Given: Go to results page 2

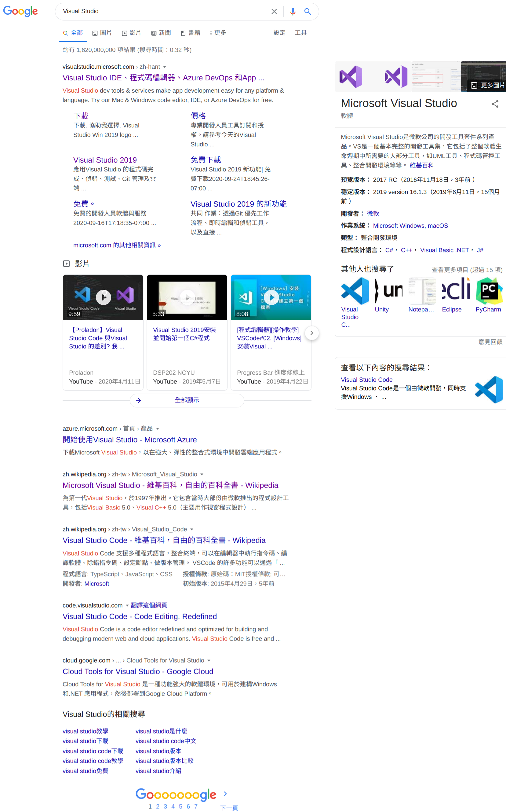Looking at the screenshot, I should click(158, 806).
